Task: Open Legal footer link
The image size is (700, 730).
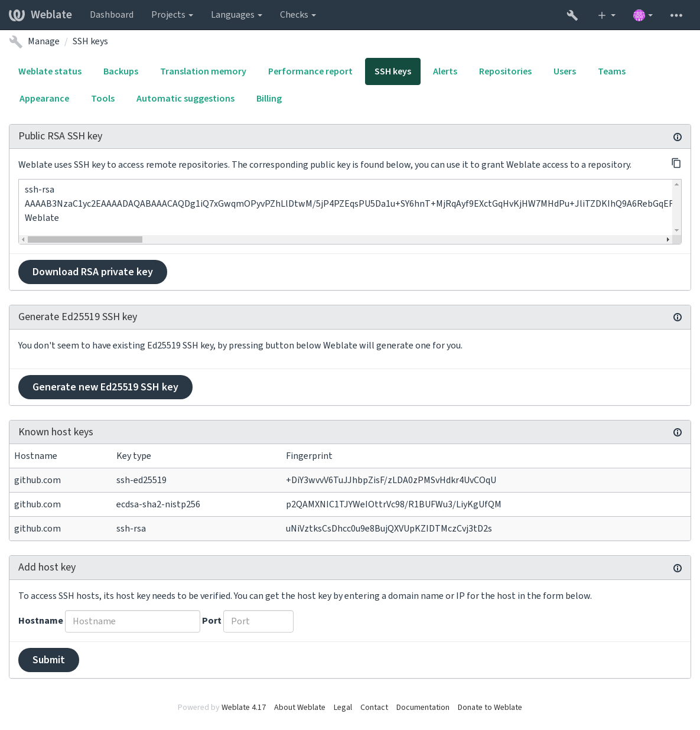Action: (x=343, y=708)
